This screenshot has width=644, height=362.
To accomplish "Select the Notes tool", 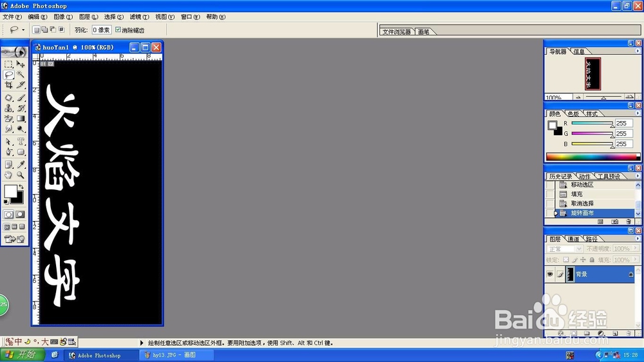I will [x=8, y=165].
